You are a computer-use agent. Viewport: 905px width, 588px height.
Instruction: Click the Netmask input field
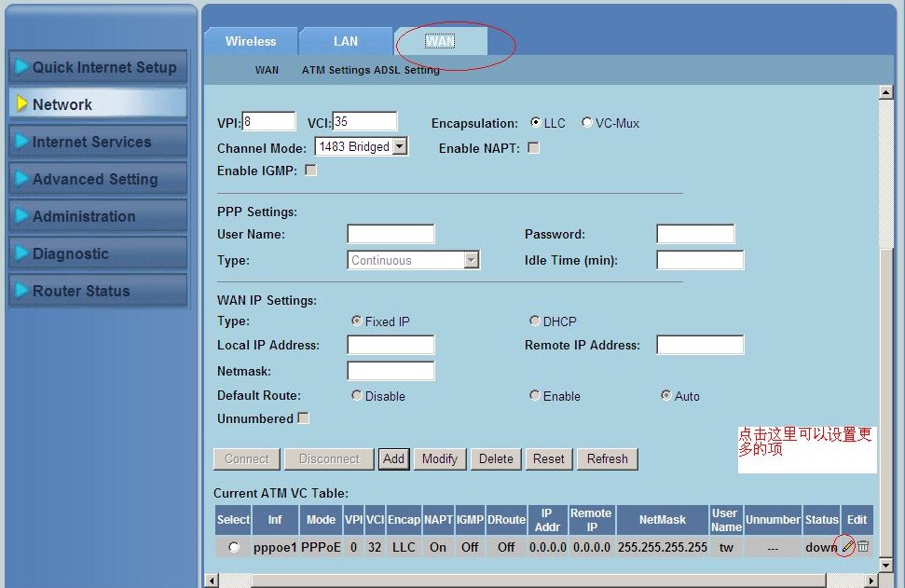391,371
